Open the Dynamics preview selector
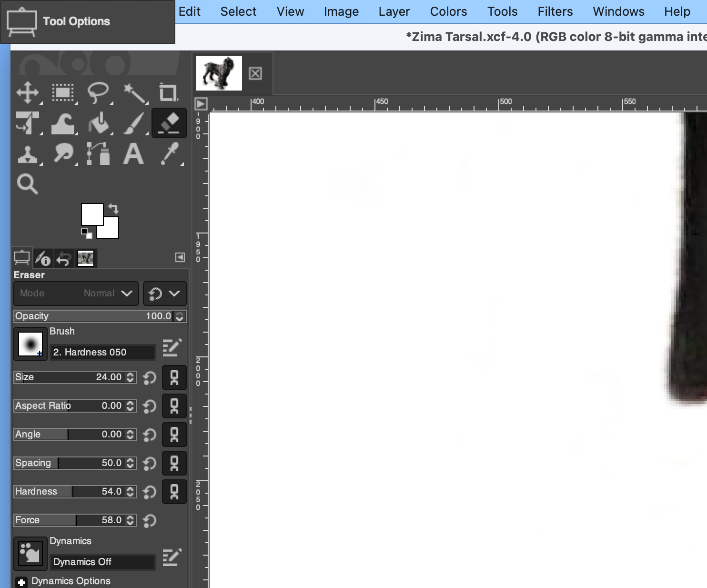Viewport: 707px width, 588px height. [30, 554]
